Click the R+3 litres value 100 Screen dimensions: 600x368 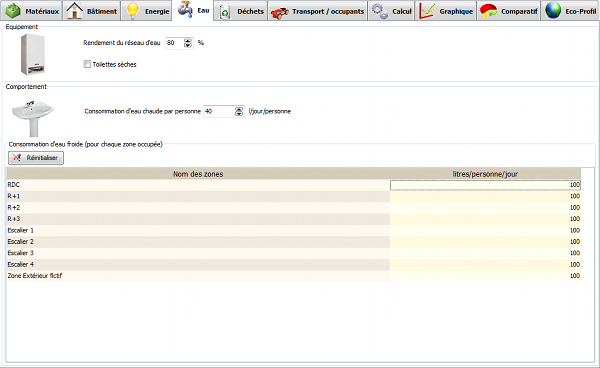point(485,219)
